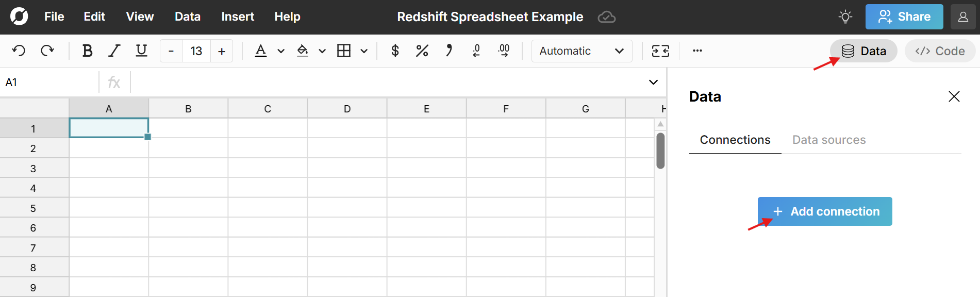Expand the text color dropdown arrow
980x297 pixels.
click(281, 51)
